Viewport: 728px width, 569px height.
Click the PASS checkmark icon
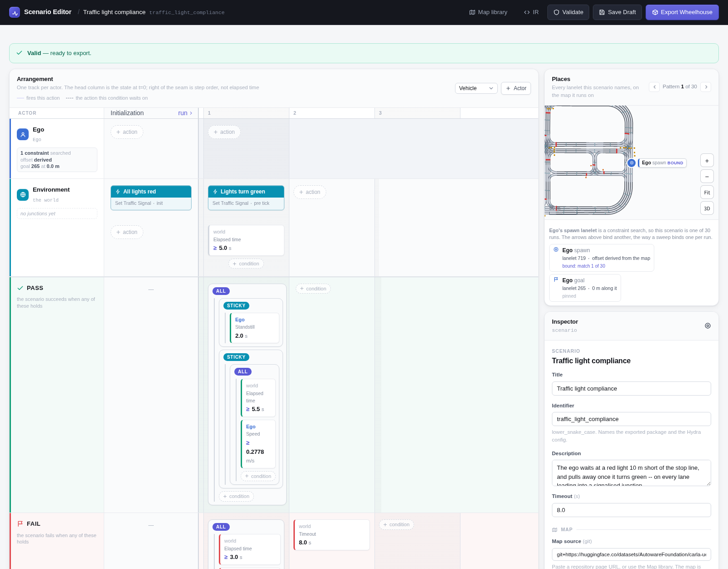pos(20,288)
